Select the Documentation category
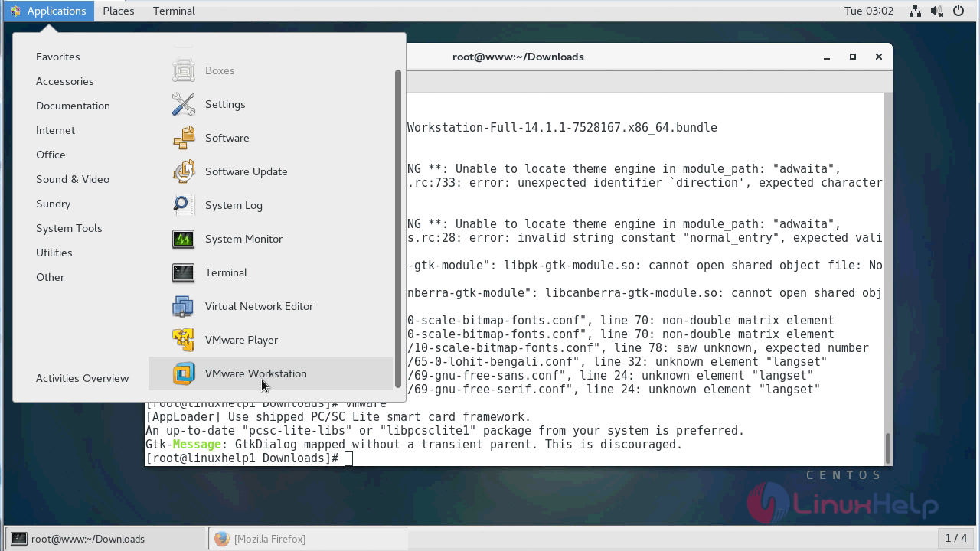The image size is (980, 551). [73, 106]
